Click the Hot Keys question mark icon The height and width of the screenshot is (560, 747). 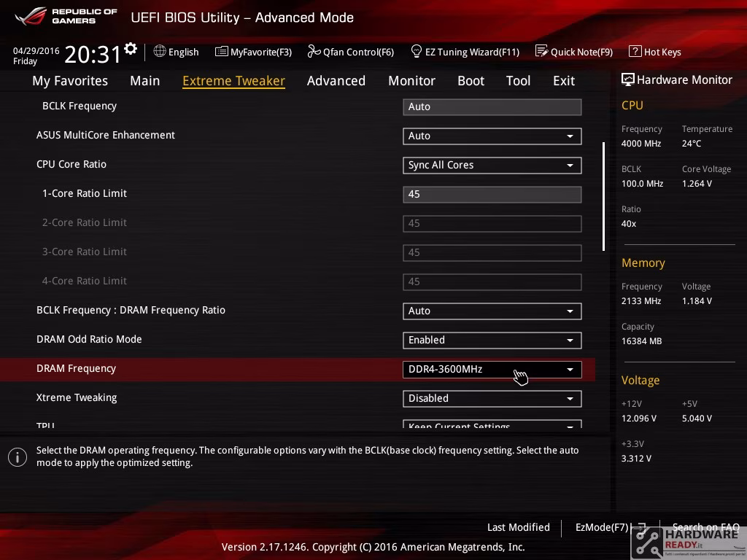pyautogui.click(x=635, y=51)
